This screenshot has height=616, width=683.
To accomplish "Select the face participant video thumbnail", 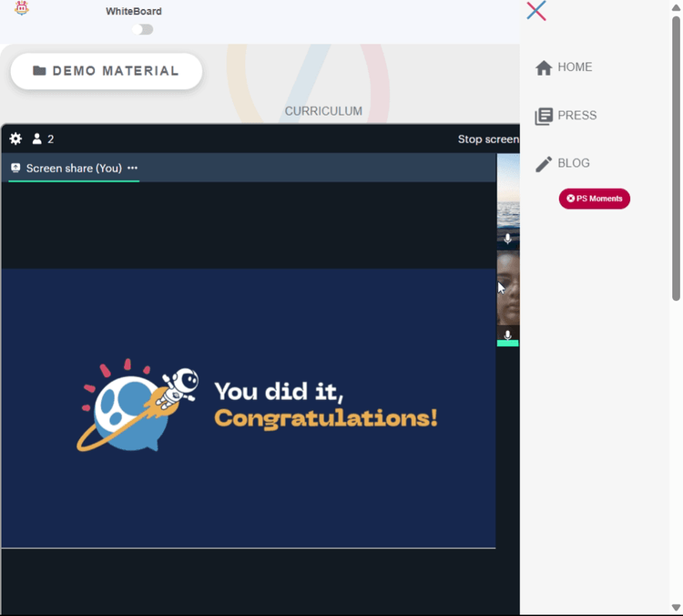I will (508, 298).
